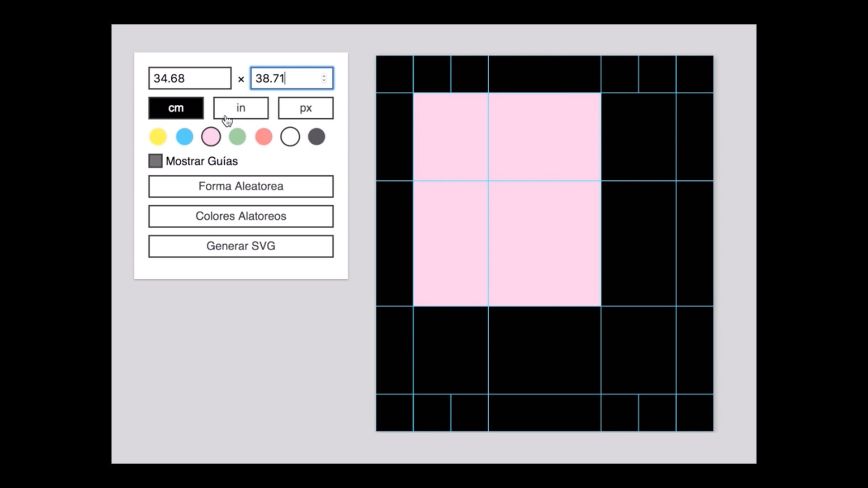This screenshot has height=488, width=868.
Task: Click the Forma Aleatorea button
Action: 241,186
